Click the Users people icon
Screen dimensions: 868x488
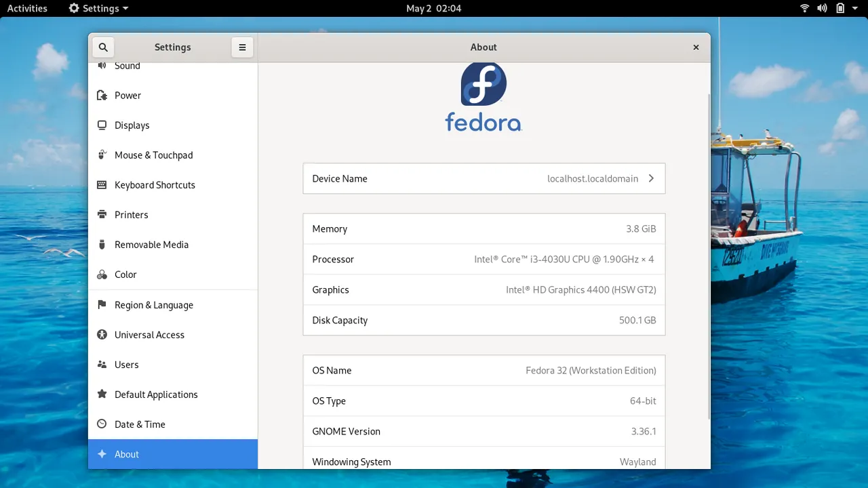[102, 365]
